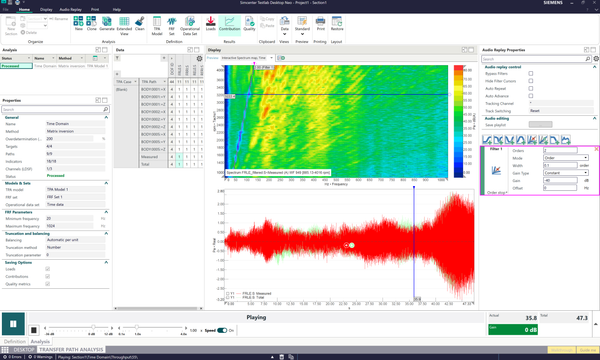Open the Print ribbon tab
This screenshot has width=600, height=360.
tap(95, 10)
